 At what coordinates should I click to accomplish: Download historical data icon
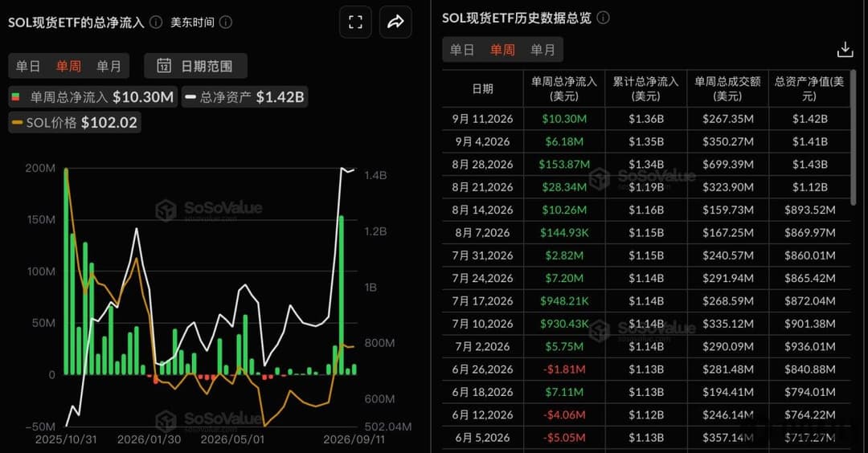point(845,50)
